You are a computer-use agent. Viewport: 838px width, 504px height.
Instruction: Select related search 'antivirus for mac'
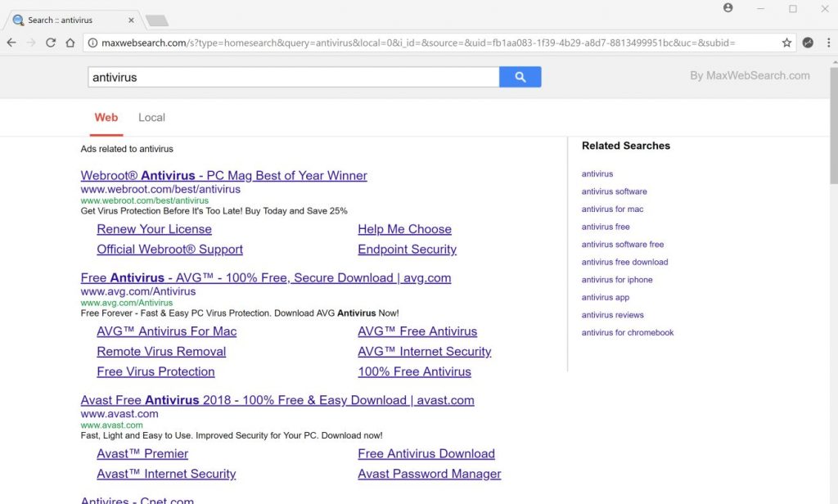[612, 209]
